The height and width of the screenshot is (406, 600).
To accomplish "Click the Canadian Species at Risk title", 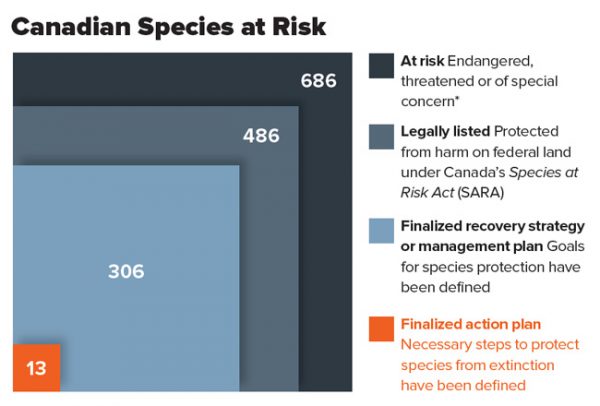I will coord(168,26).
